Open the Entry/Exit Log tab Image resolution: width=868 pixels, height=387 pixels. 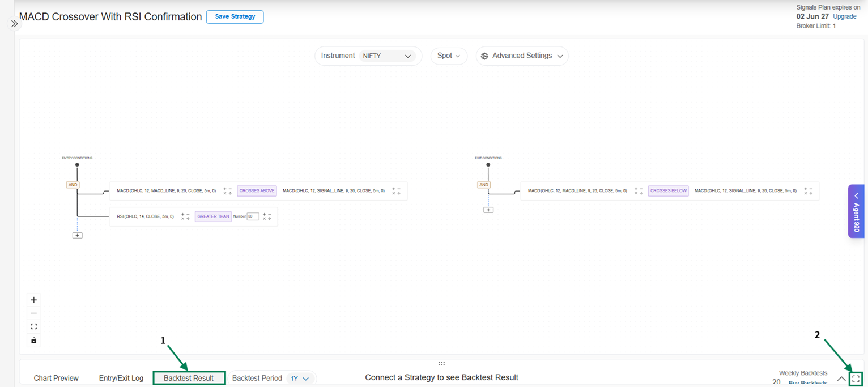121,378
